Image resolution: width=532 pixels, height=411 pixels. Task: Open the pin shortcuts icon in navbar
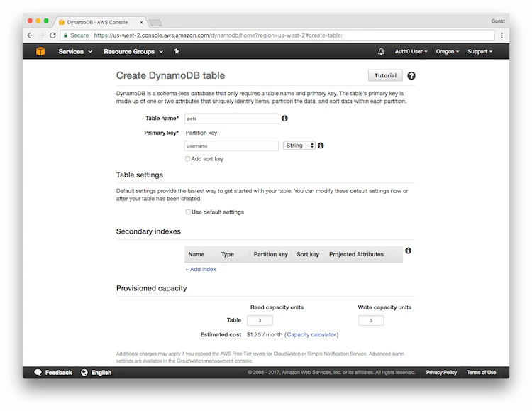pos(177,51)
